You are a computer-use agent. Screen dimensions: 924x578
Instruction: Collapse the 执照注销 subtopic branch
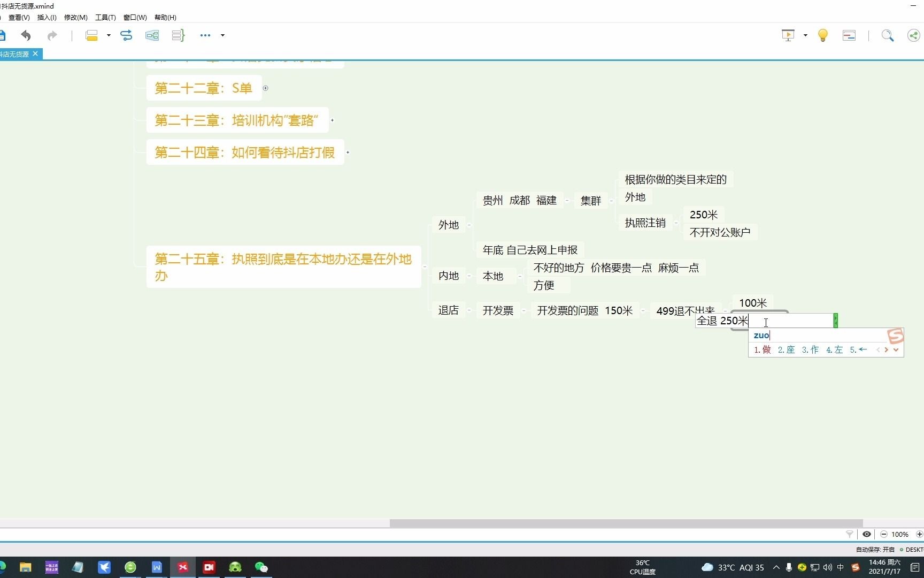(676, 223)
